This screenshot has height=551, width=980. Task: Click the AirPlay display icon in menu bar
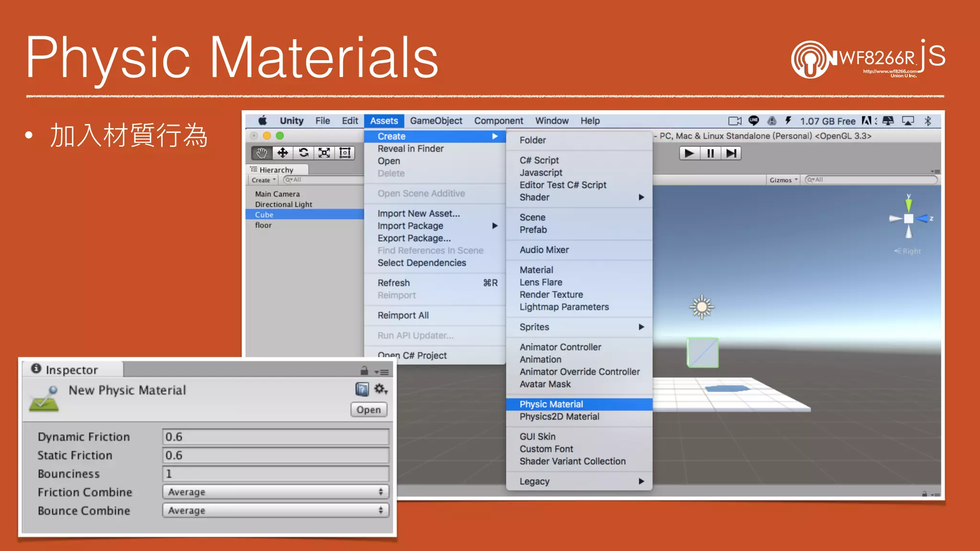(908, 121)
